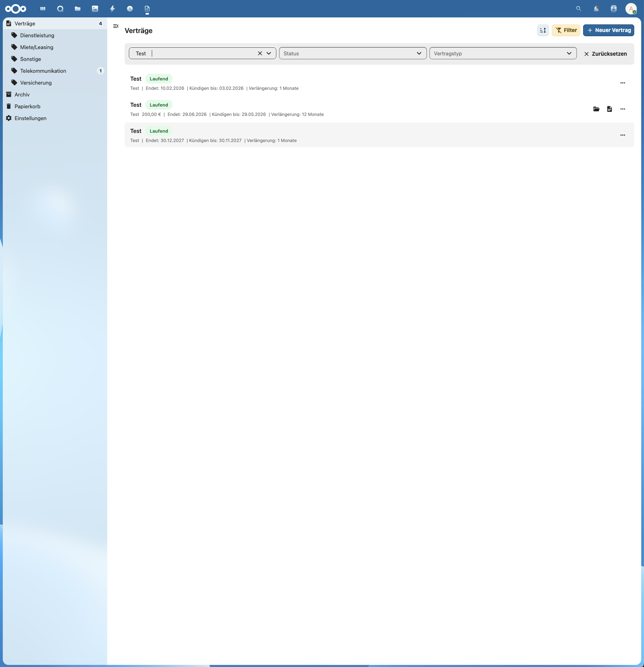Expand the search field dropdown chevron
This screenshot has width=644, height=667.
click(268, 53)
